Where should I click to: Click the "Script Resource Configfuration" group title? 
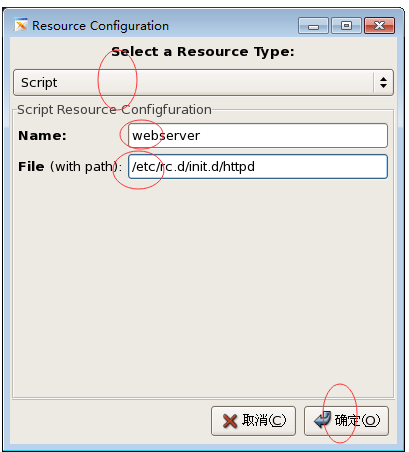coord(114,109)
